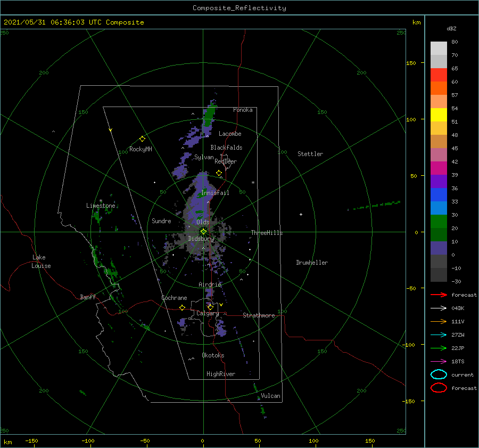Click the Drumheller town label
The width and height of the screenshot is (479, 448).
tap(312, 263)
